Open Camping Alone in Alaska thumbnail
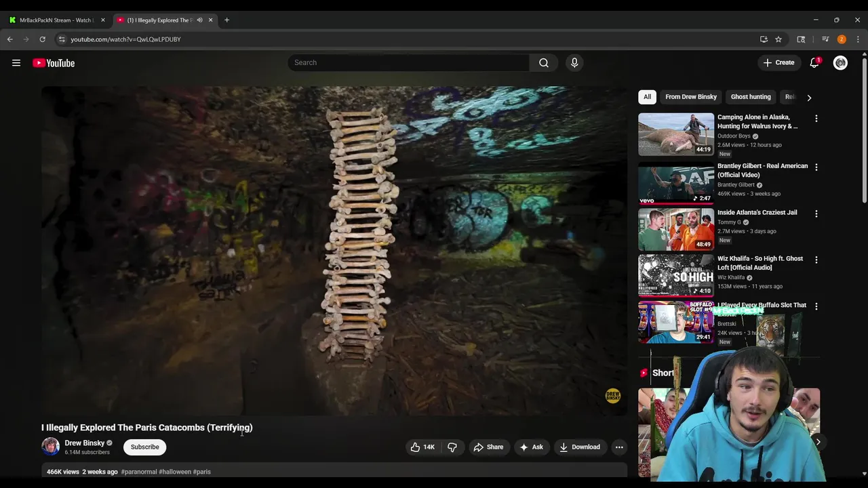868x488 pixels. [x=676, y=134]
